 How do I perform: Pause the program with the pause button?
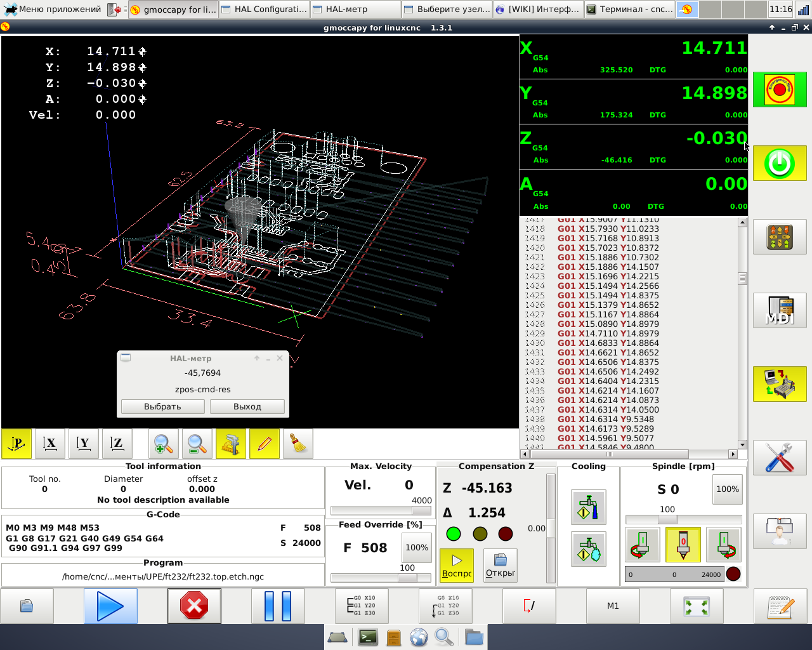tap(278, 606)
